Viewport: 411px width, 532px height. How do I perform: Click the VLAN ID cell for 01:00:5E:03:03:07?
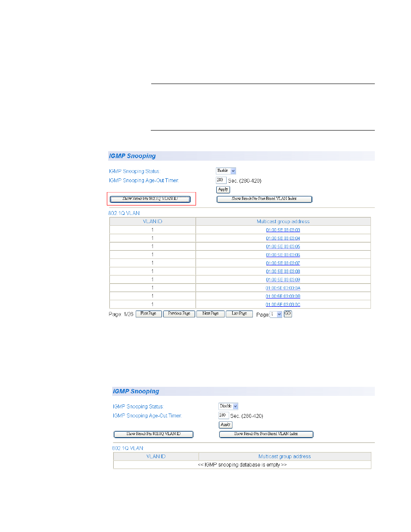pos(153,263)
